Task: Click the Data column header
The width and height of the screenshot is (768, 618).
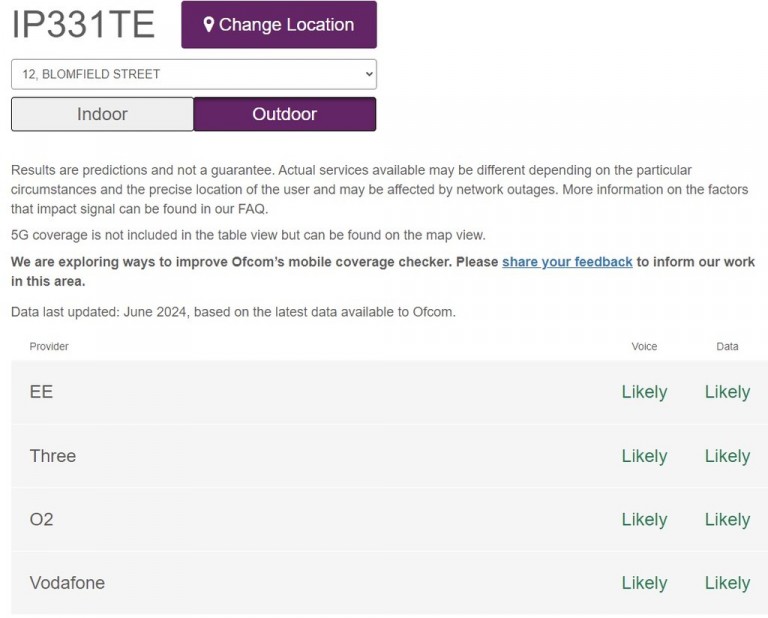Action: [727, 347]
